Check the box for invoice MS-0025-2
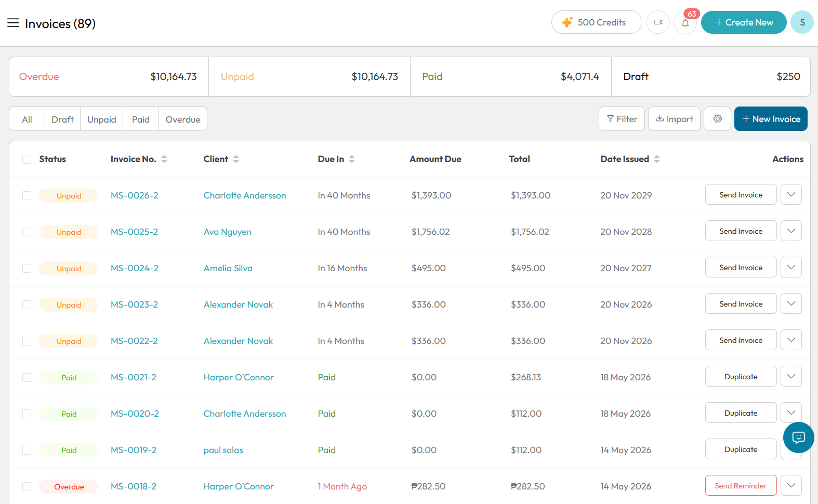Image resolution: width=818 pixels, height=504 pixels. 27,232
